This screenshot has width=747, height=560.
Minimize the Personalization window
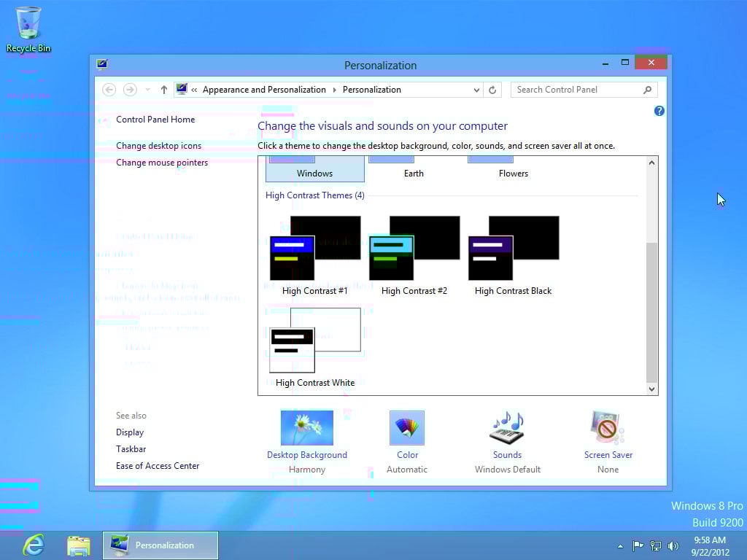[605, 63]
